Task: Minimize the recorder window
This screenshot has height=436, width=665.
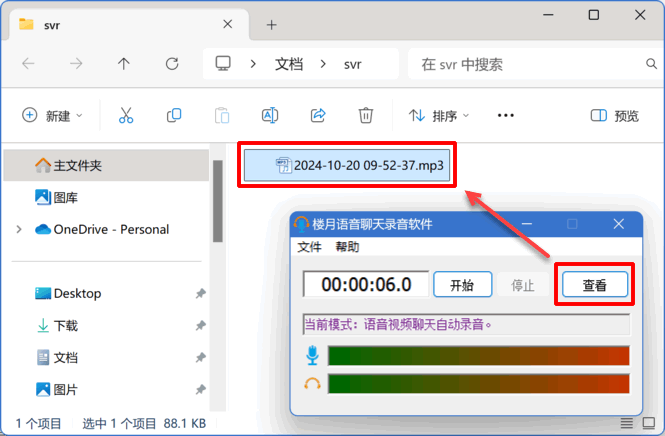Action: pos(527,224)
